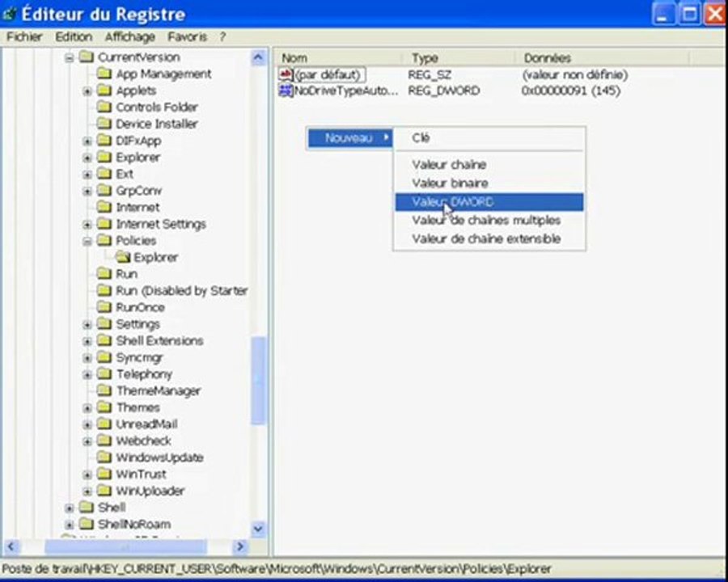Select the Themes key label

click(138, 407)
